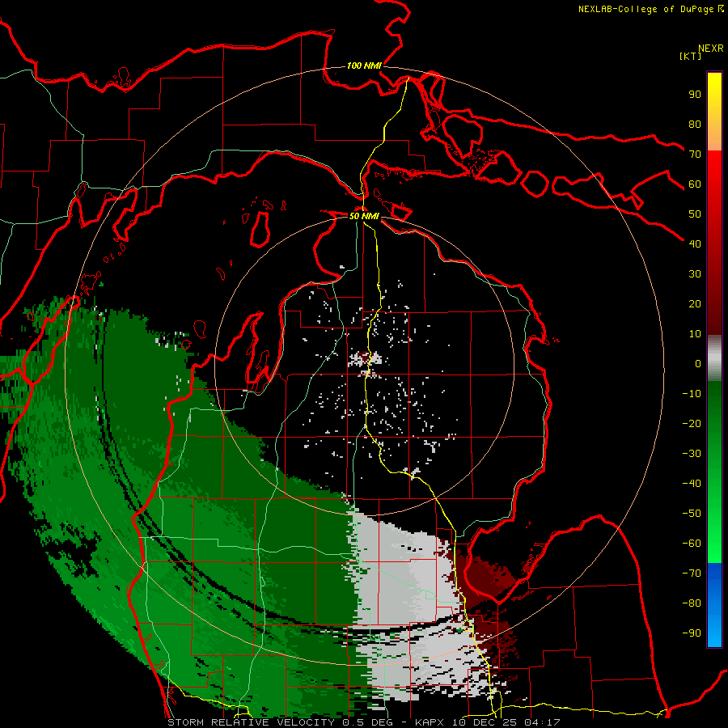
Task: Click the gray zero-velocity segment of the color bar
Action: [714, 358]
